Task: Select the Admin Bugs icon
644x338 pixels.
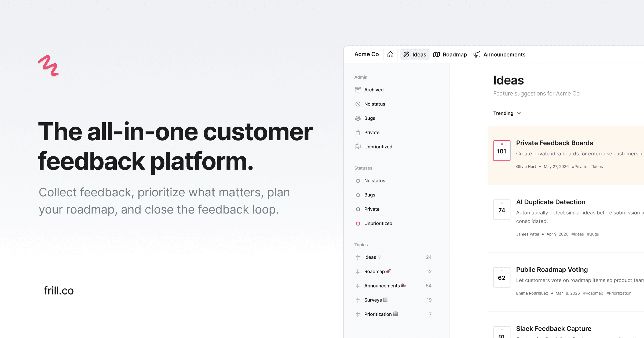Action: (x=358, y=118)
